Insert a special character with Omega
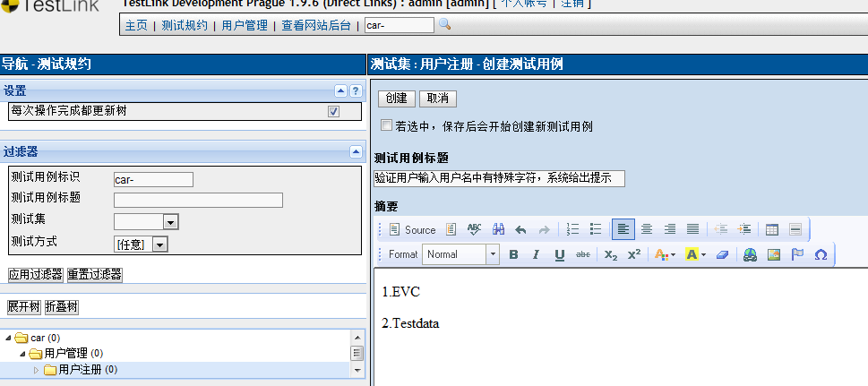 click(x=821, y=254)
